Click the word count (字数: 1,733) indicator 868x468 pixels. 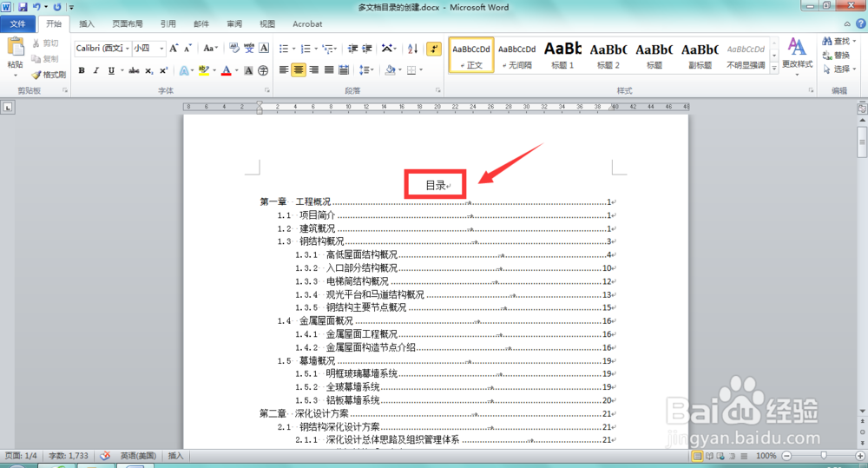pyautogui.click(x=69, y=456)
